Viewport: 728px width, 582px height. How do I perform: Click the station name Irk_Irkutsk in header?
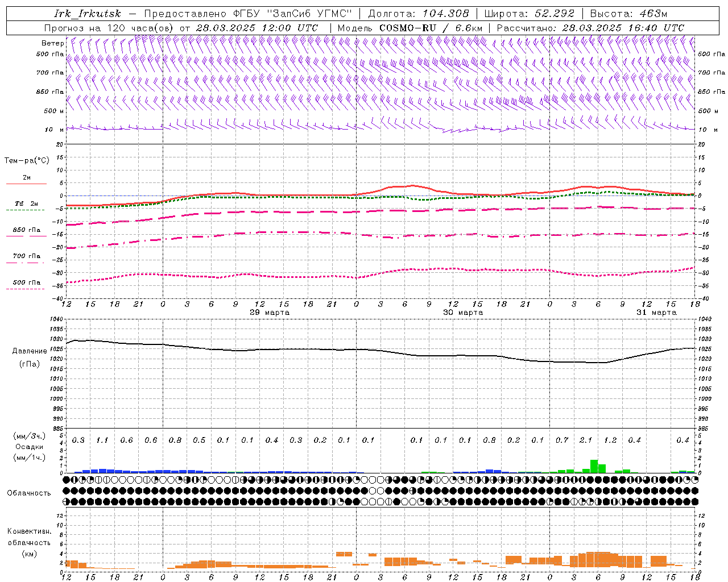tap(87, 14)
